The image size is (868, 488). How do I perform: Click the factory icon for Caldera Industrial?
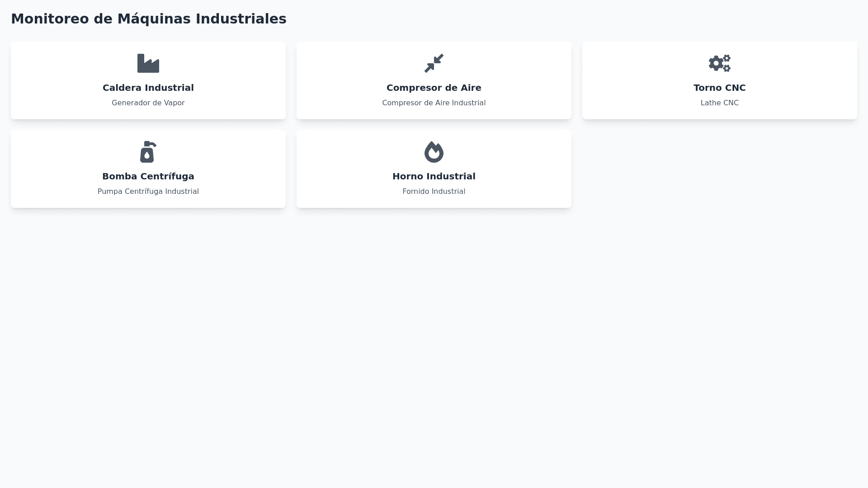coord(148,63)
